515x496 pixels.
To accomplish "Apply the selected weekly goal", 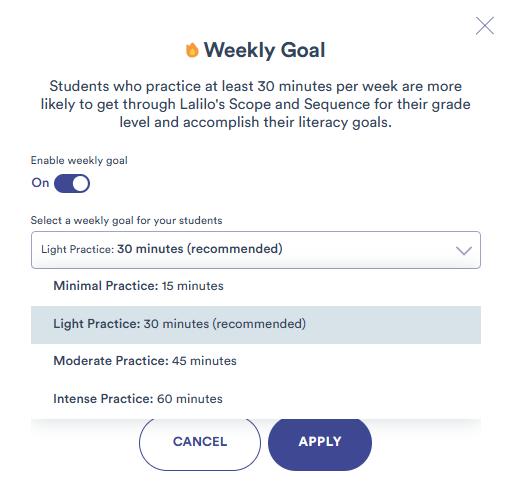I will (x=320, y=442).
